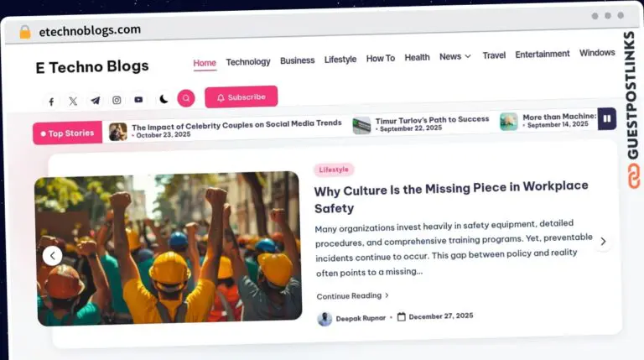Expand the News dropdown menu
Viewport: 644px width, 360px height.
(455, 56)
